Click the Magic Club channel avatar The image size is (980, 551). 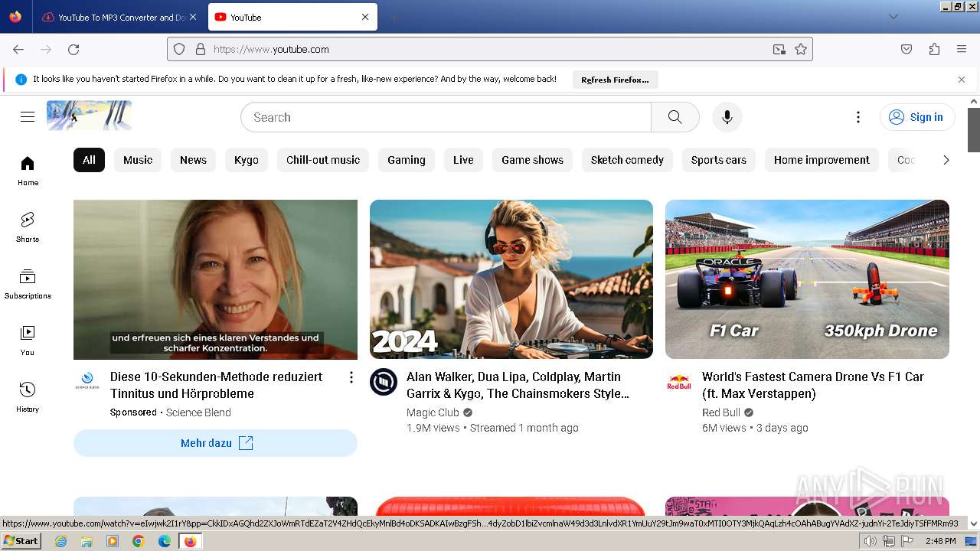pos(384,382)
